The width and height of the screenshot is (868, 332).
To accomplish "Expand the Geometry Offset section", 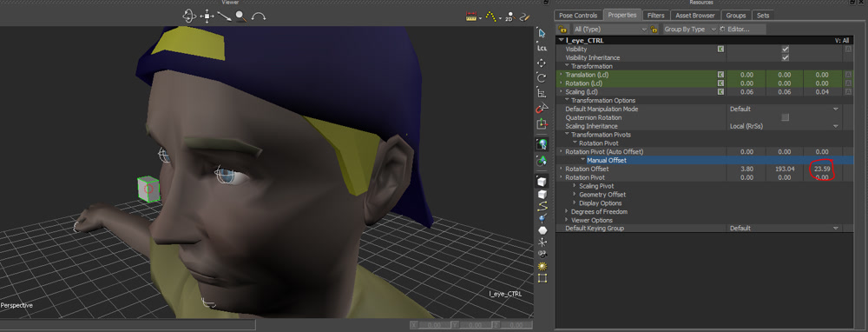I will (575, 195).
